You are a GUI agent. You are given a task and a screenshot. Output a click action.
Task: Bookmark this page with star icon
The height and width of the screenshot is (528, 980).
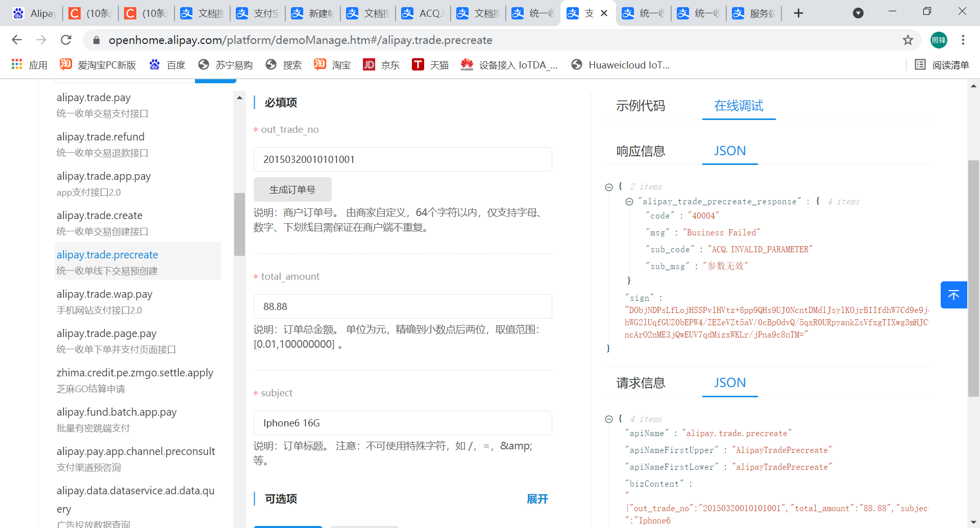tap(908, 40)
